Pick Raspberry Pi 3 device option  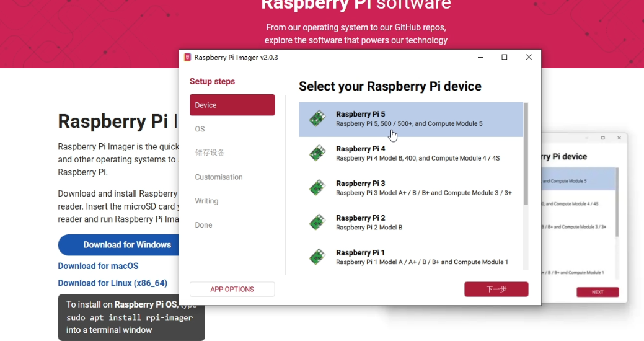click(x=411, y=188)
